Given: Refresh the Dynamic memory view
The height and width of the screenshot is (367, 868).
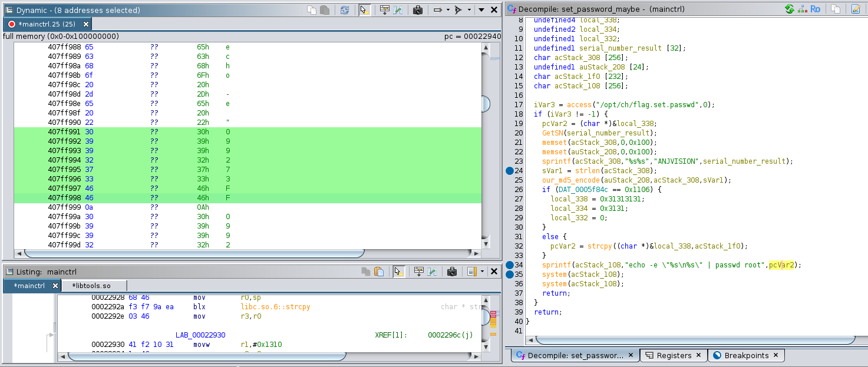Looking at the screenshot, I should [345, 9].
